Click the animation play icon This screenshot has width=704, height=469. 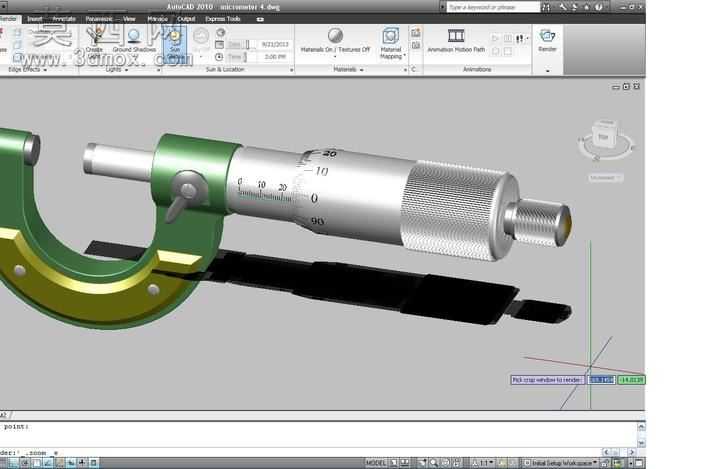496,39
